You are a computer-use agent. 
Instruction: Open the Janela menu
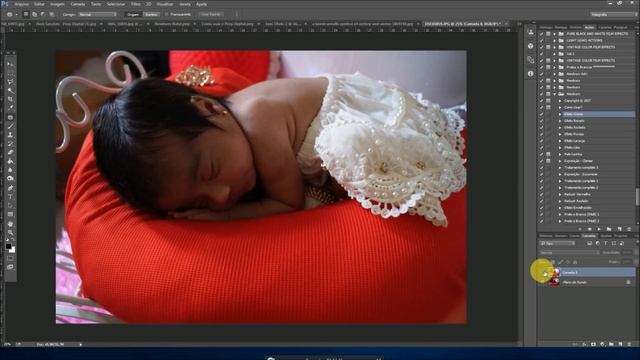click(x=185, y=4)
